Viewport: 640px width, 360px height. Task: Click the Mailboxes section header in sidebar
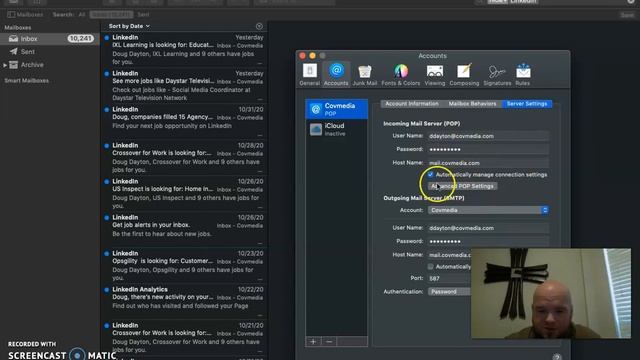pyautogui.click(x=18, y=28)
